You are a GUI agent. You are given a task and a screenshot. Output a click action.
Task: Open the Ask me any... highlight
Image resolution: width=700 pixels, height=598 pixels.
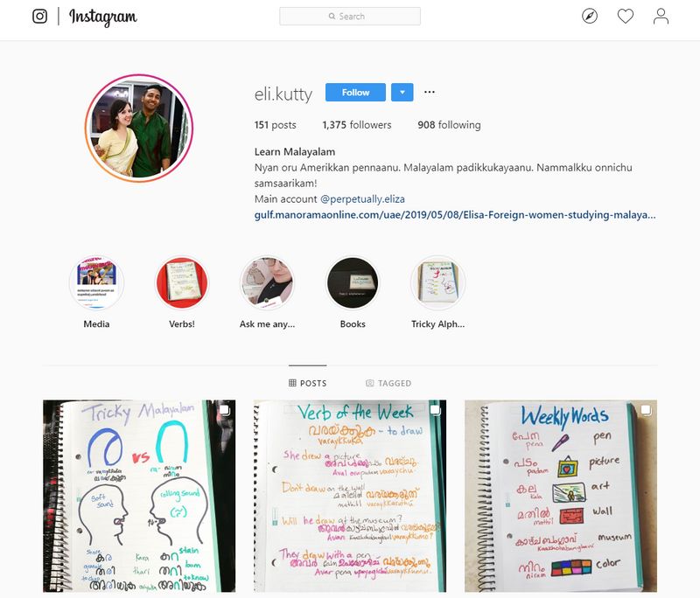click(x=267, y=282)
